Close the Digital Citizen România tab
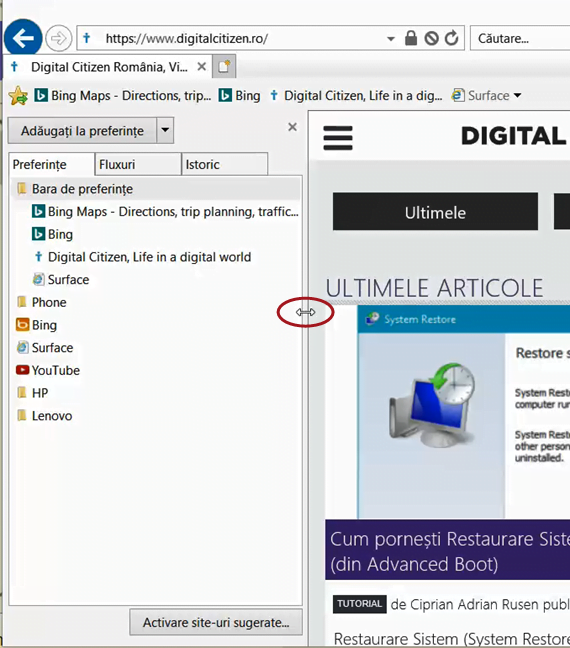This screenshot has width=570, height=648. [202, 67]
